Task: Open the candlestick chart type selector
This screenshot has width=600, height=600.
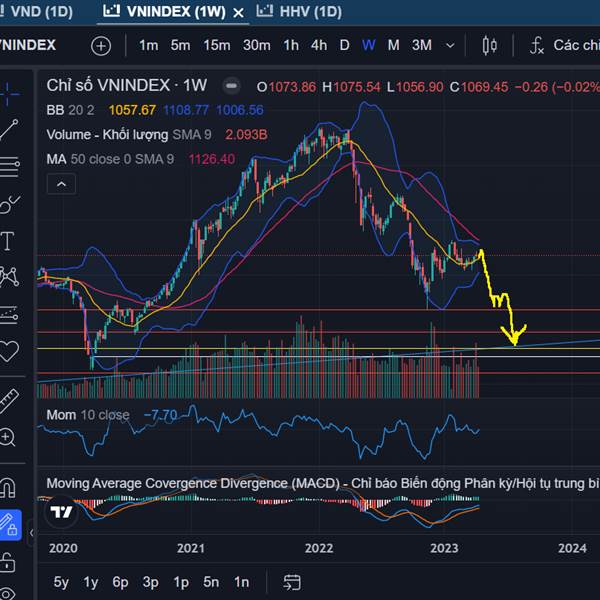Action: 489,46
